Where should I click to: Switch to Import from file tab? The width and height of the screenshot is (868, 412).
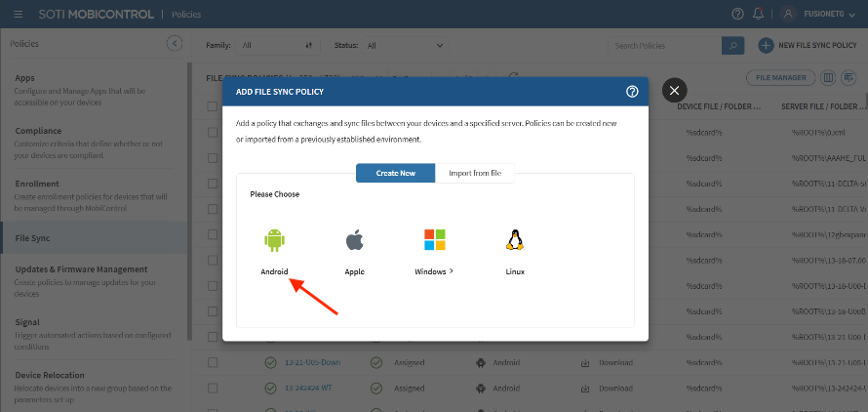(475, 173)
